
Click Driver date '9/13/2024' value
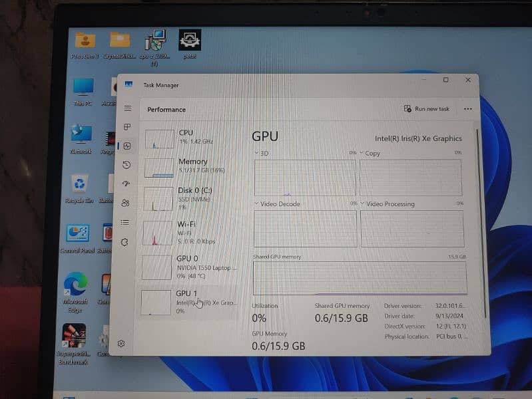pyautogui.click(x=449, y=316)
